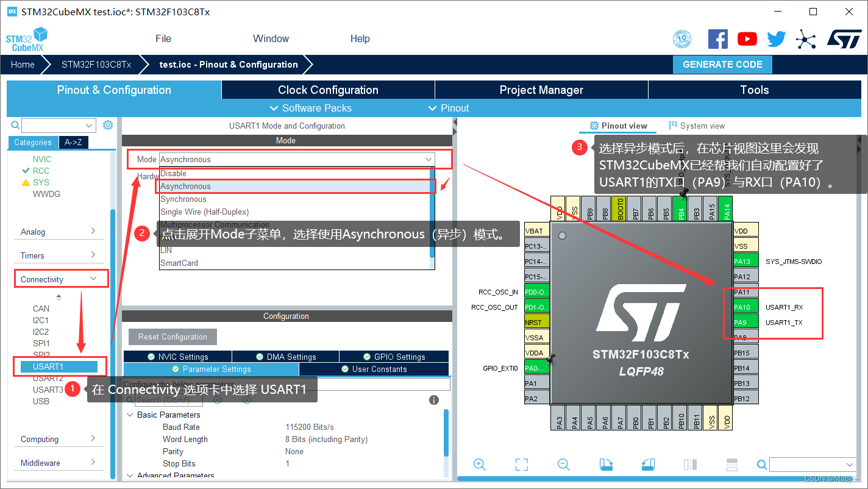Open the File menu
868x489 pixels.
pyautogui.click(x=163, y=38)
